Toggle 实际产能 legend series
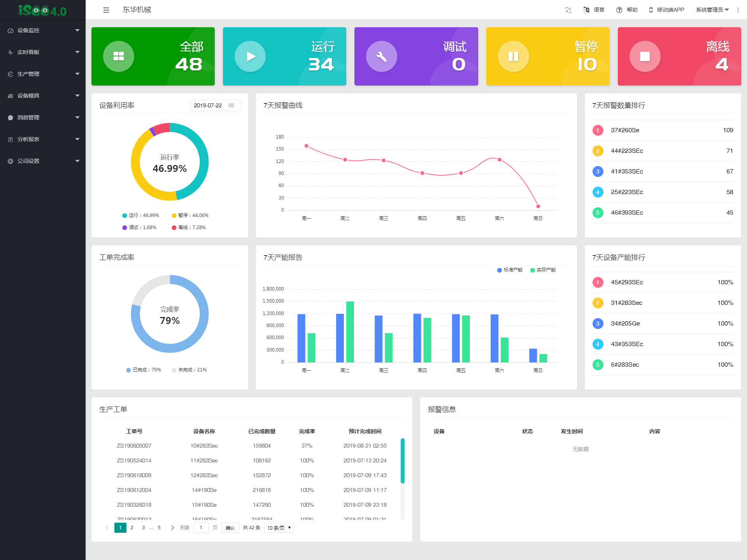The image size is (747, 560). pos(543,270)
